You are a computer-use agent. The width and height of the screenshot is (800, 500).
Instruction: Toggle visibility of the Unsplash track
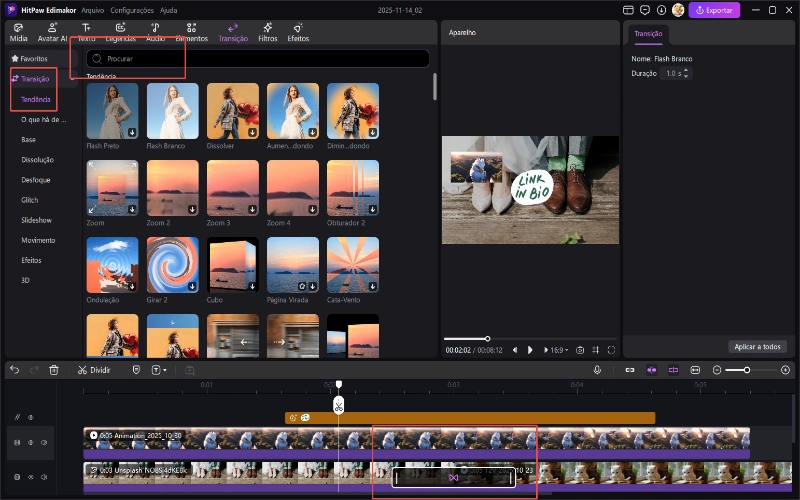[31, 477]
